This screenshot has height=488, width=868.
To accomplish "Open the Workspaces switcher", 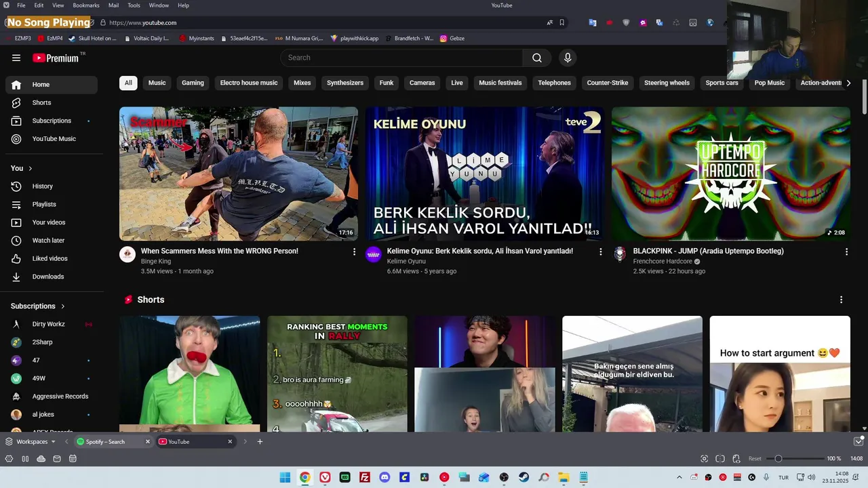I will pos(31,442).
